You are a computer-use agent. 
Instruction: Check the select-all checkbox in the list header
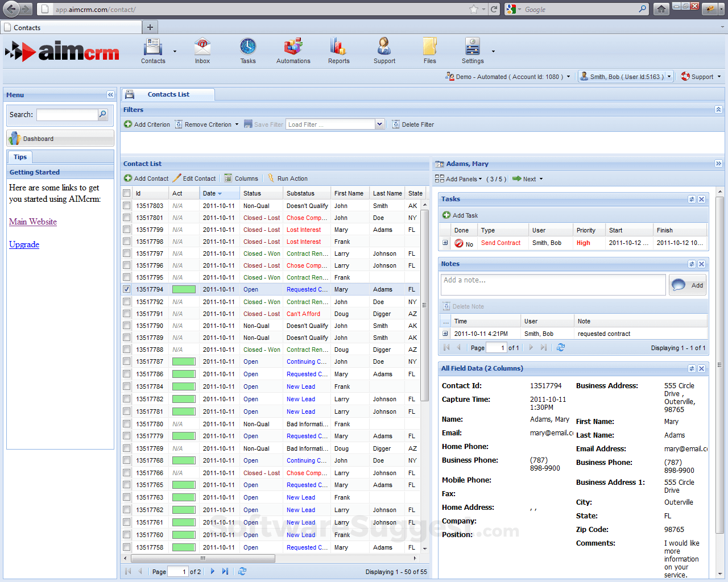click(127, 193)
